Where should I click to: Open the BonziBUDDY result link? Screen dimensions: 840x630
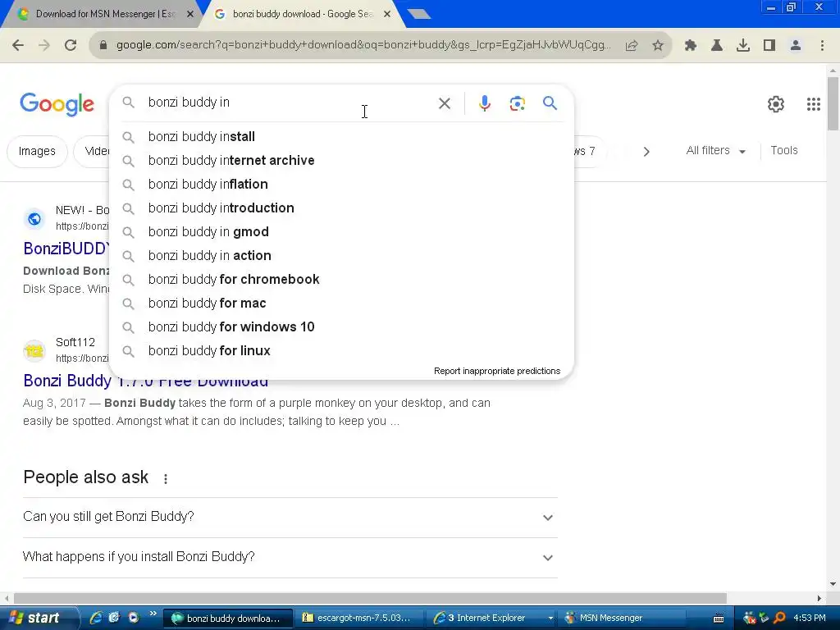click(x=66, y=249)
